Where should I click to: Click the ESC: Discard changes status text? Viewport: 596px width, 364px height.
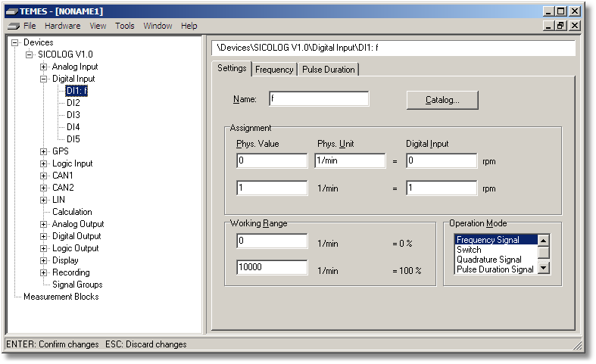[146, 344]
